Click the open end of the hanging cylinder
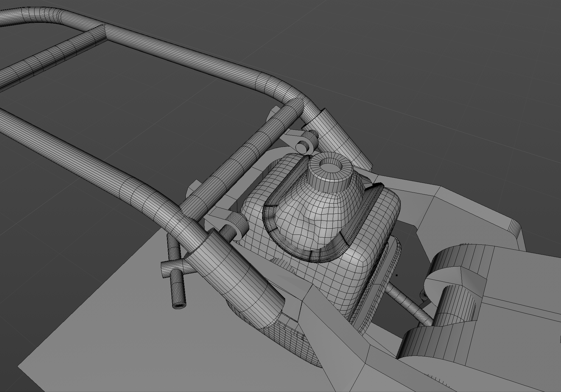 coord(179,305)
